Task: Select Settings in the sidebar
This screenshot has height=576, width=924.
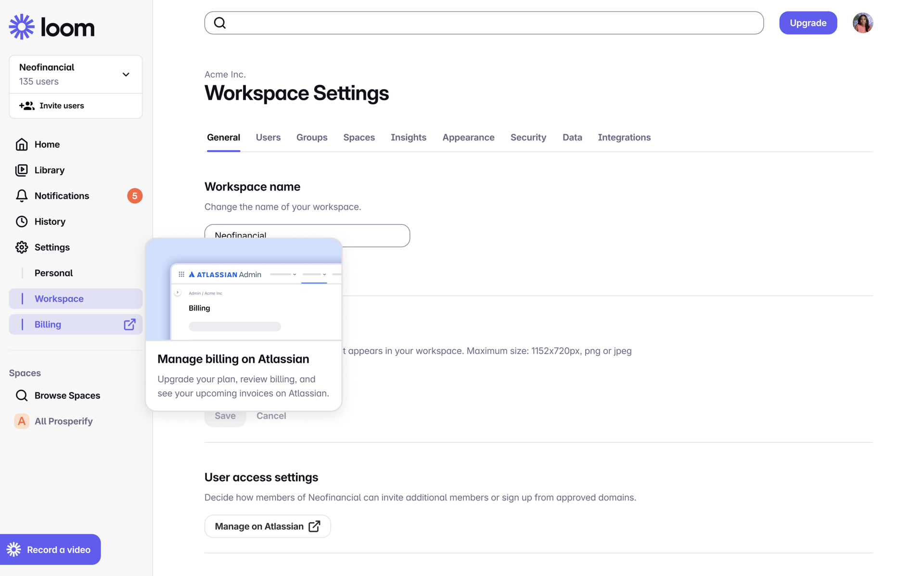Action: click(x=76, y=247)
